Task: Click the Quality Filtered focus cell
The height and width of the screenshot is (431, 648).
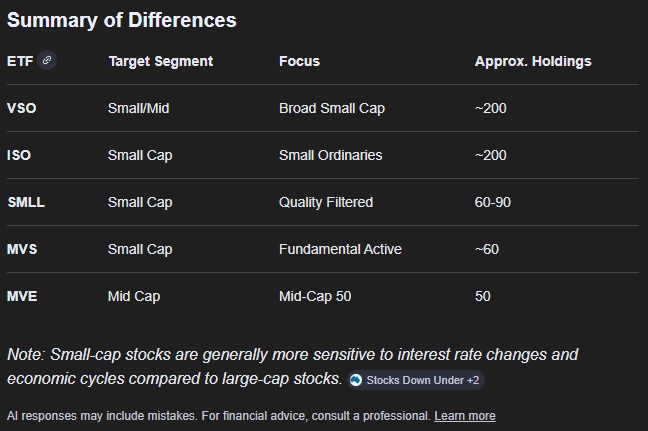Action: [326, 202]
